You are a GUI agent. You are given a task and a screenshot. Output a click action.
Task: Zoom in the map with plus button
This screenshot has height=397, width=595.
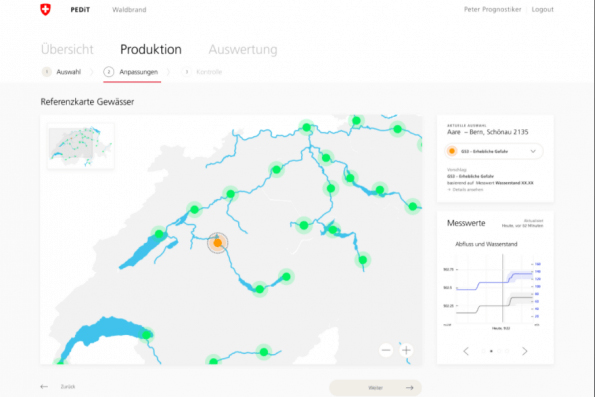[406, 350]
